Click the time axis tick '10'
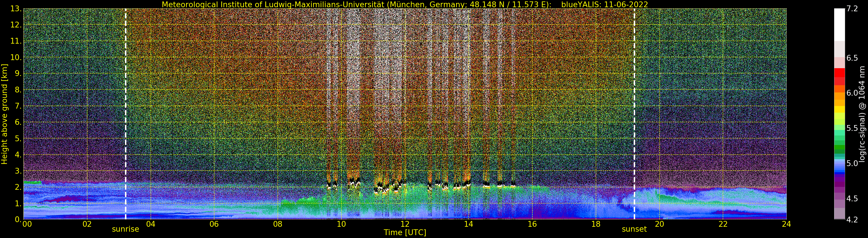 pyautogui.click(x=341, y=224)
